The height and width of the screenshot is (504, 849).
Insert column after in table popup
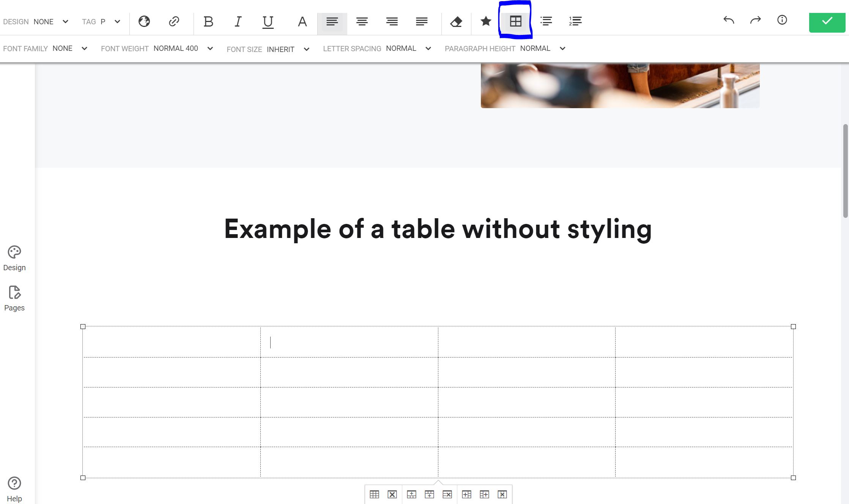click(485, 495)
